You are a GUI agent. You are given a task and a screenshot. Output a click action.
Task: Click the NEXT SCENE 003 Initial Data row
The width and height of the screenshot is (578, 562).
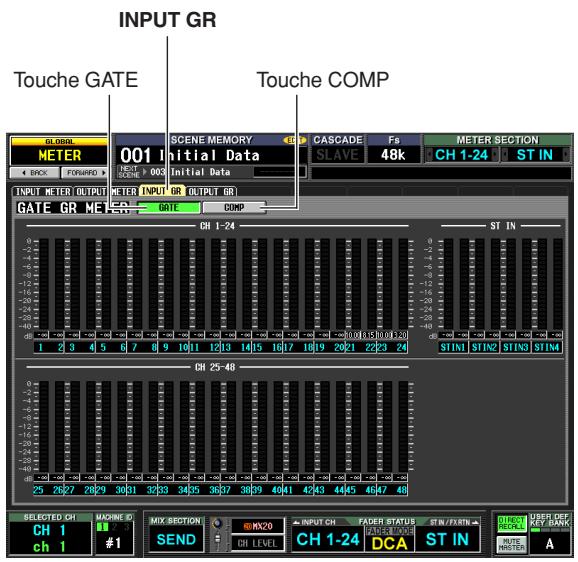tap(211, 172)
